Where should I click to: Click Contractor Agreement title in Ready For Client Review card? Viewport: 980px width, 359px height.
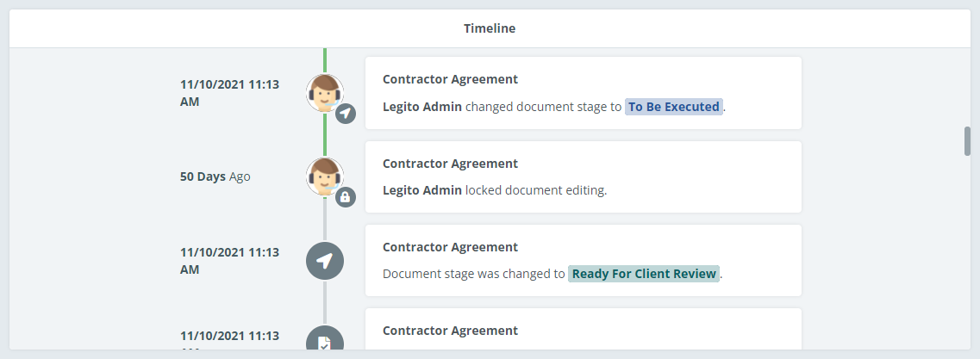coord(450,247)
